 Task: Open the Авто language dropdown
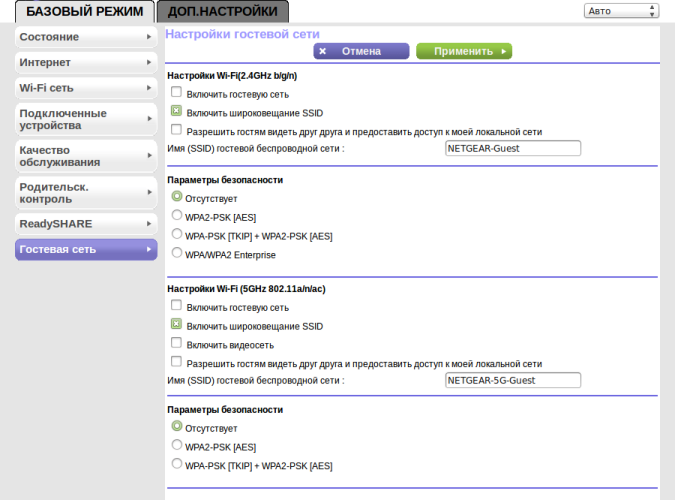click(621, 11)
